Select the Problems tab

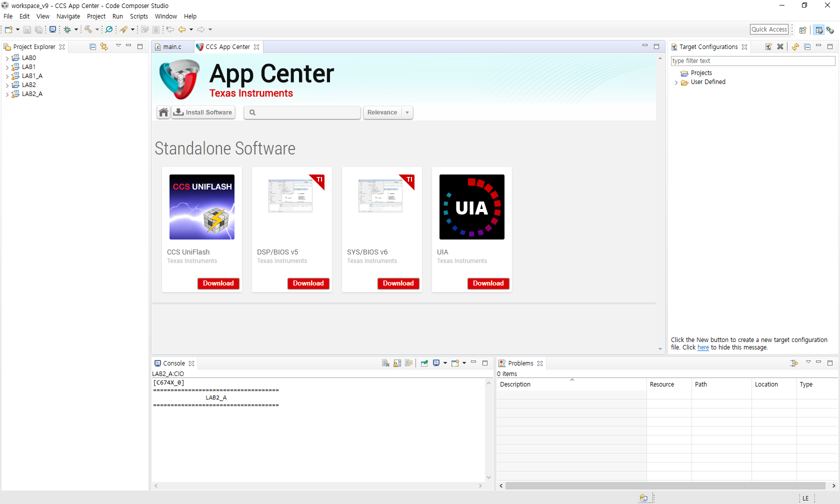(520, 363)
